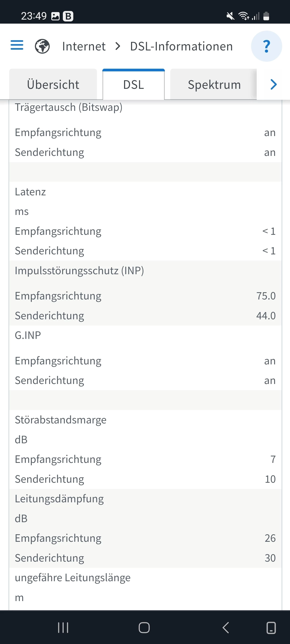Open the recent apps overview

[63, 628]
